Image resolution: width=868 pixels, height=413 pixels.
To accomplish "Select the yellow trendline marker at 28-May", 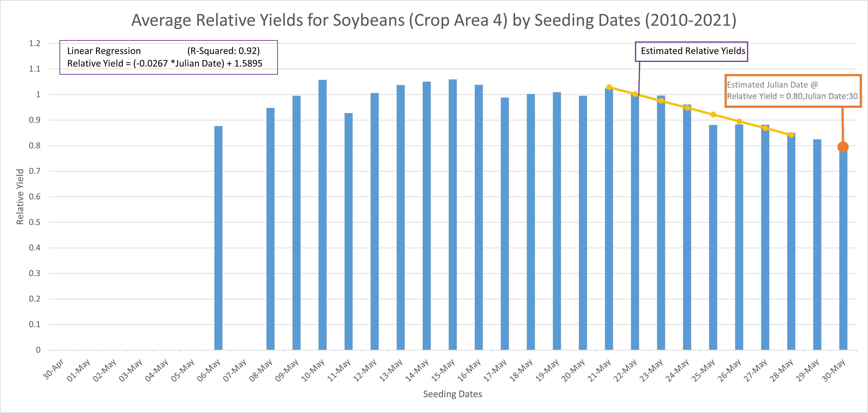I will click(x=791, y=135).
